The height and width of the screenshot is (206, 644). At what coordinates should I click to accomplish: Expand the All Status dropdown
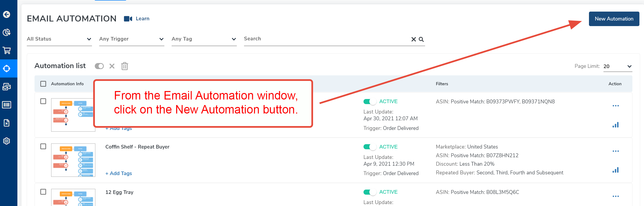pyautogui.click(x=59, y=39)
